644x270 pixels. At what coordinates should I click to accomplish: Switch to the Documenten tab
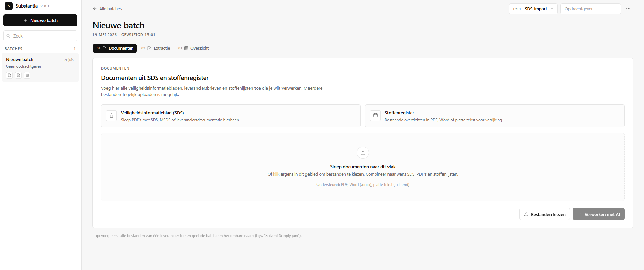click(x=115, y=48)
